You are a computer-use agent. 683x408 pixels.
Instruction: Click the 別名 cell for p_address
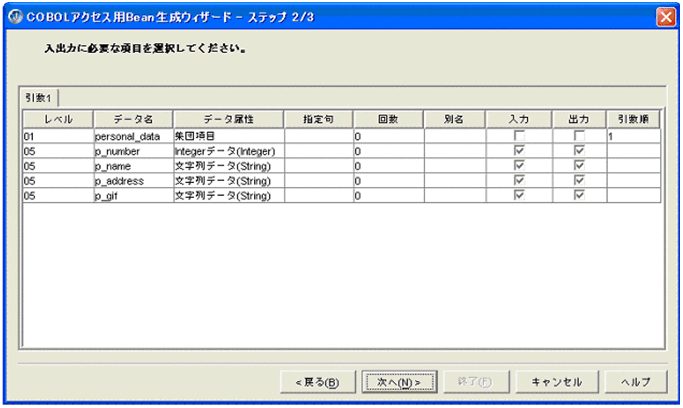tap(455, 181)
